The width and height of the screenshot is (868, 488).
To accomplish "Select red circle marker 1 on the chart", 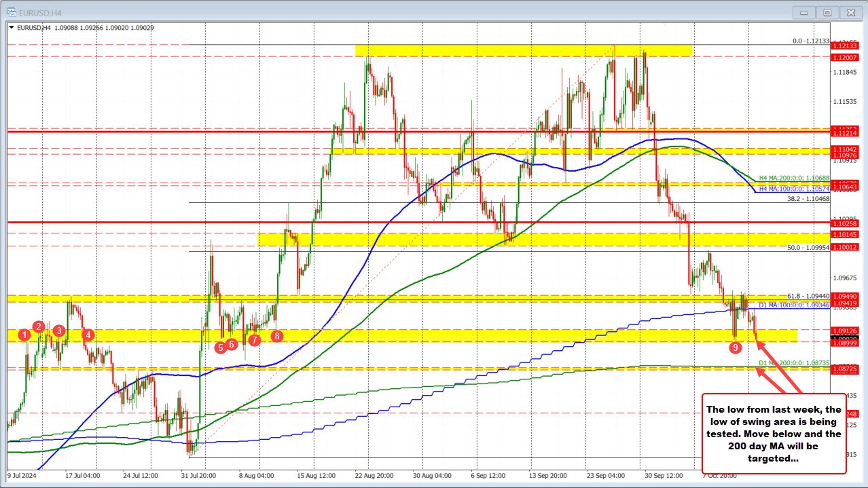I will 25,335.
